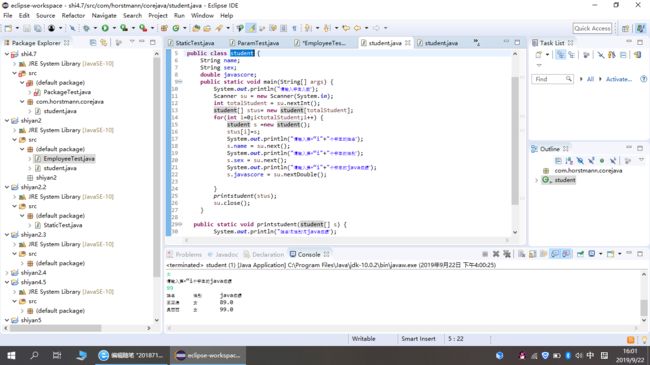Click the Java perspective icon
The width and height of the screenshot is (650, 365).
coord(640,28)
